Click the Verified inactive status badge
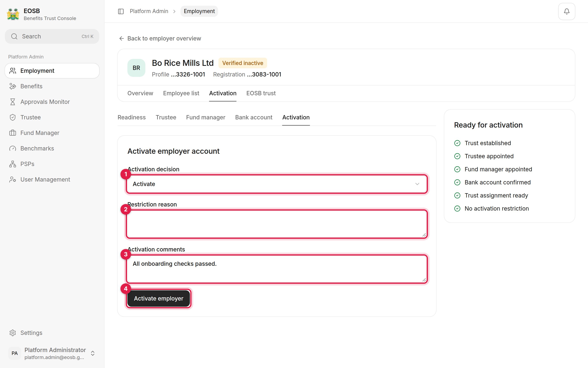This screenshot has width=588, height=368. point(243,63)
